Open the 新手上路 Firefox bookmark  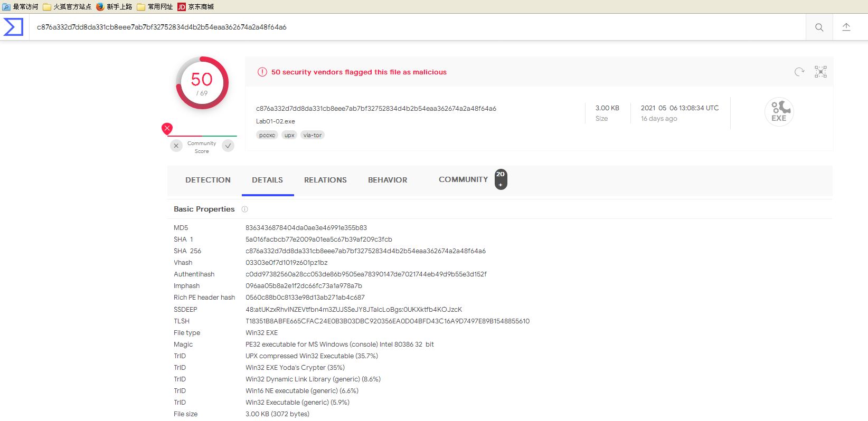pyautogui.click(x=114, y=7)
